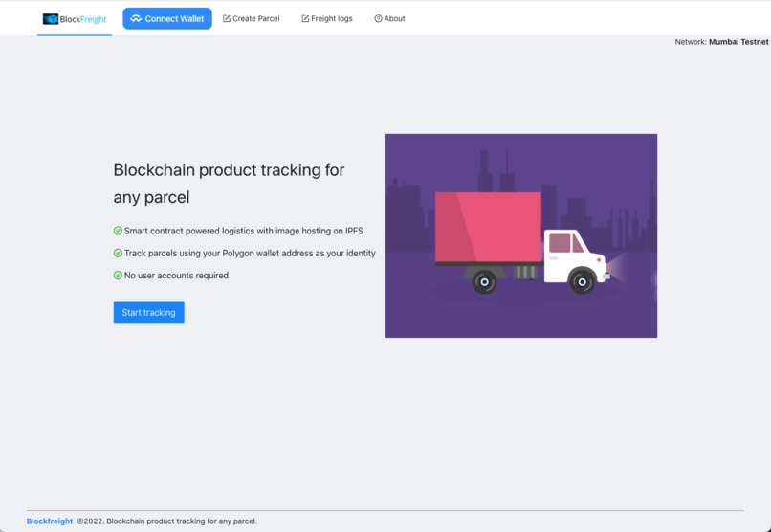771x532 pixels.
Task: Click 'No user accounts required' text
Action: click(177, 276)
